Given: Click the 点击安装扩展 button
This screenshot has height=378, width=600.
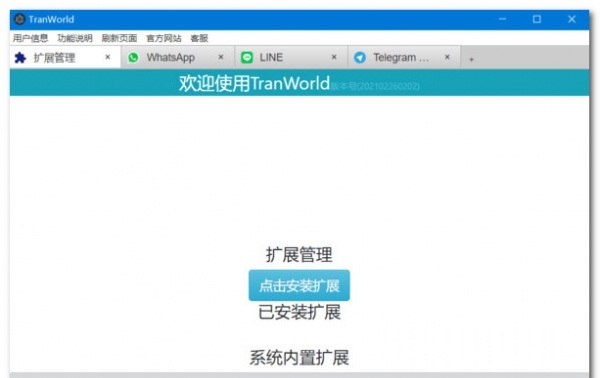Looking at the screenshot, I should click(x=299, y=285).
